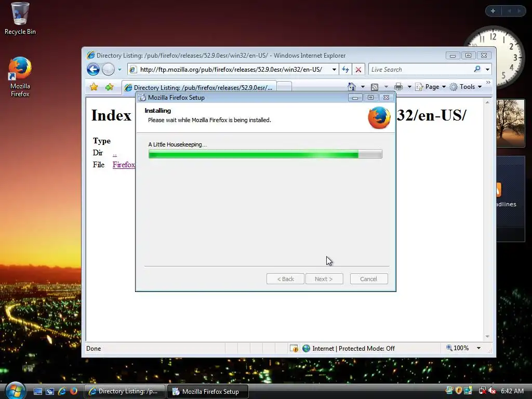Click Internet Explorer's Forward arrow button
Screen dimensions: 532x399
pos(108,70)
